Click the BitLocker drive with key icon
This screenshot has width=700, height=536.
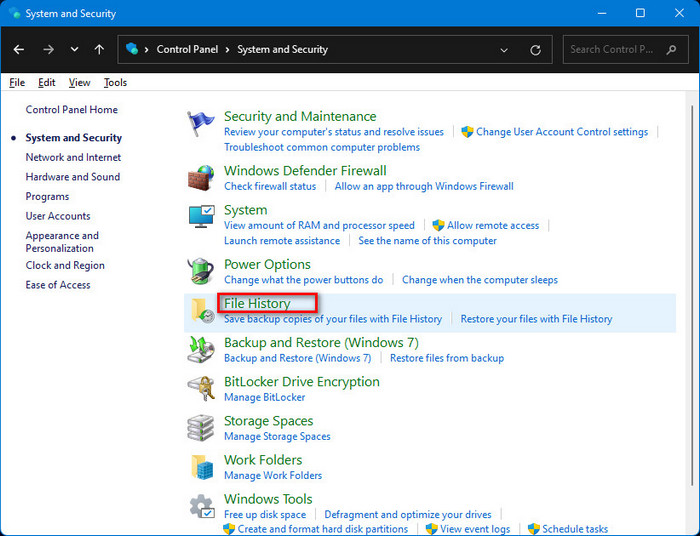200,389
